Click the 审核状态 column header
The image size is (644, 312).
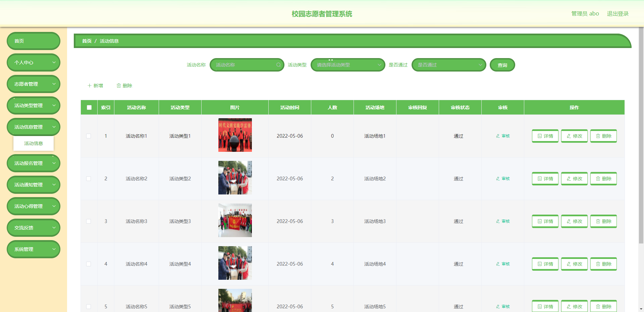point(460,107)
